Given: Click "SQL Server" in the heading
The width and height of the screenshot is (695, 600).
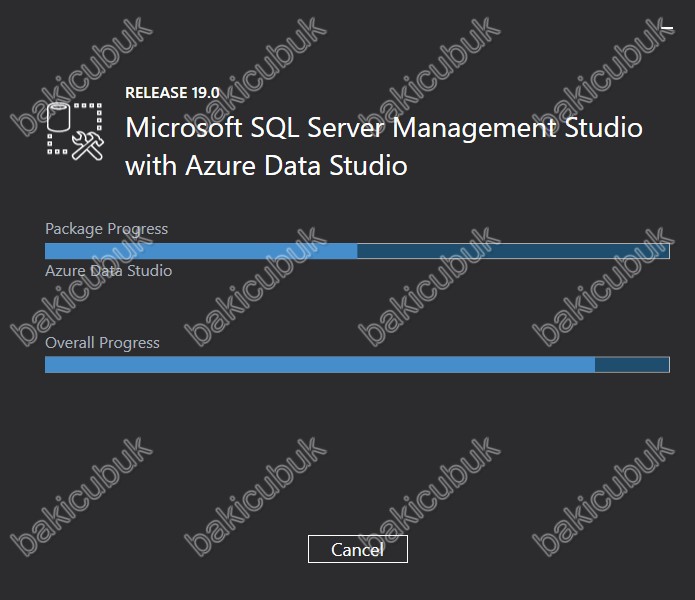Looking at the screenshot, I should point(317,128).
